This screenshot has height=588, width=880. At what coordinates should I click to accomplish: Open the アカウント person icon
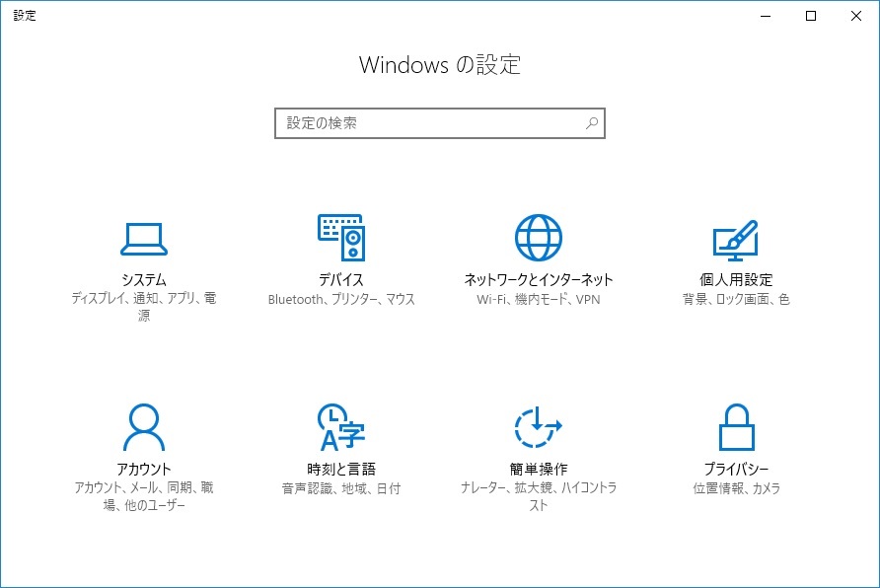tap(144, 427)
